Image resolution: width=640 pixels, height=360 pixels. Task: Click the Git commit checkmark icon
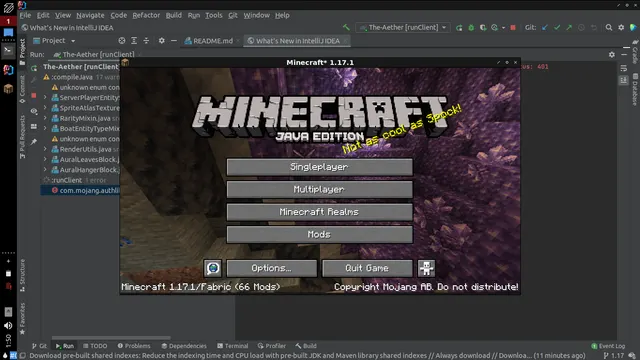pyautogui.click(x=557, y=27)
